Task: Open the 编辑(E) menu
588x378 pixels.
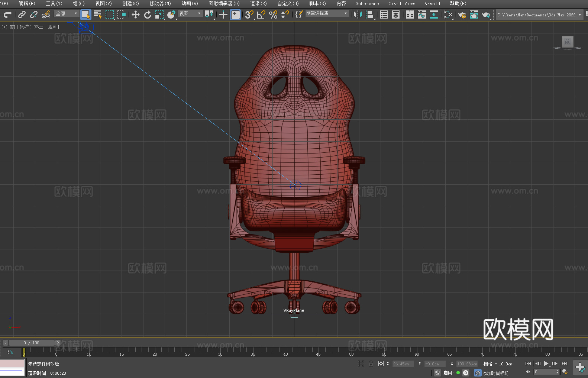Action: 27,3
